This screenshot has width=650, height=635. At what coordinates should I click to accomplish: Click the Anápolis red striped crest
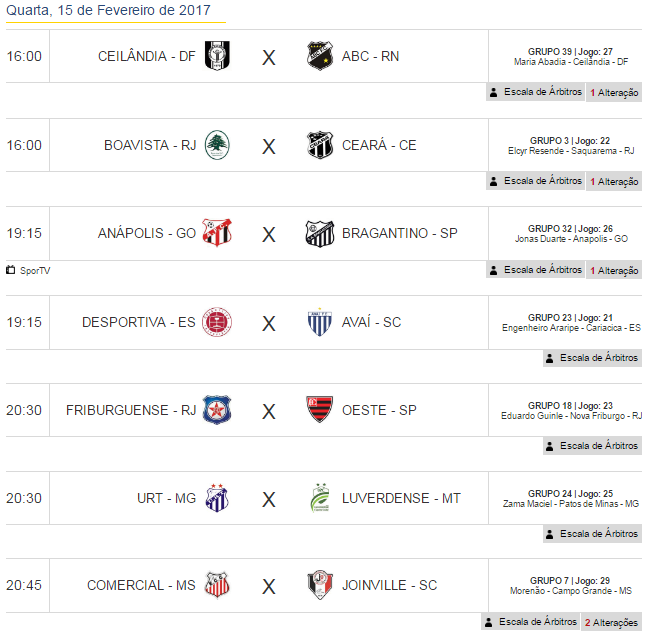217,233
